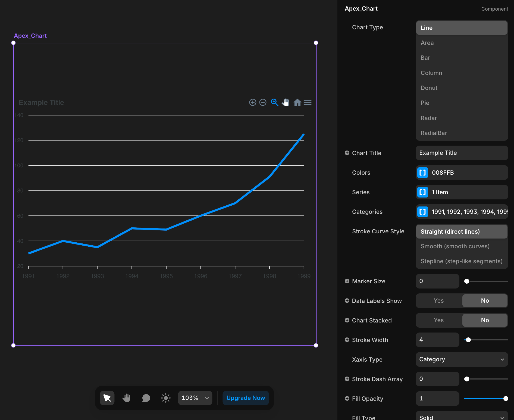Screen dimensions: 514x420
Task: Click the chart zoom in icon
Action: pos(253,102)
